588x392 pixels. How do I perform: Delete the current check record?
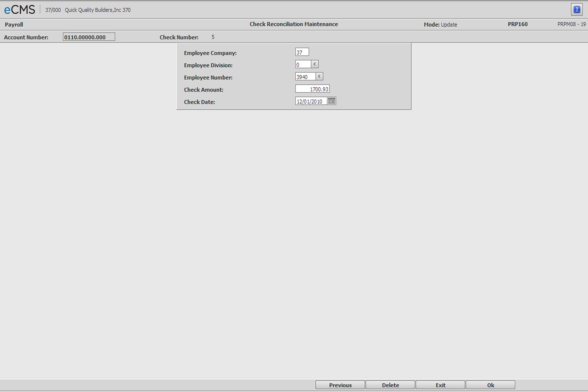(x=390, y=384)
